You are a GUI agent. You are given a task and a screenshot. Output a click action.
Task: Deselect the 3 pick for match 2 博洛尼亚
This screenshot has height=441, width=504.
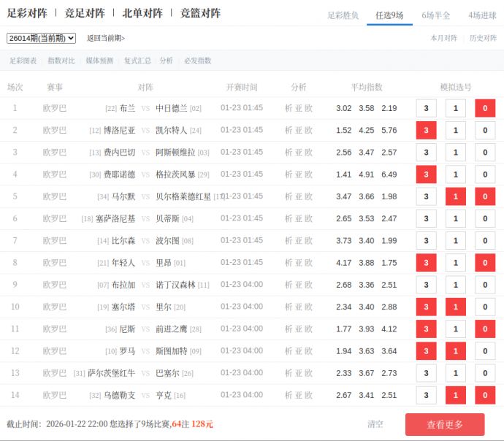click(426, 131)
